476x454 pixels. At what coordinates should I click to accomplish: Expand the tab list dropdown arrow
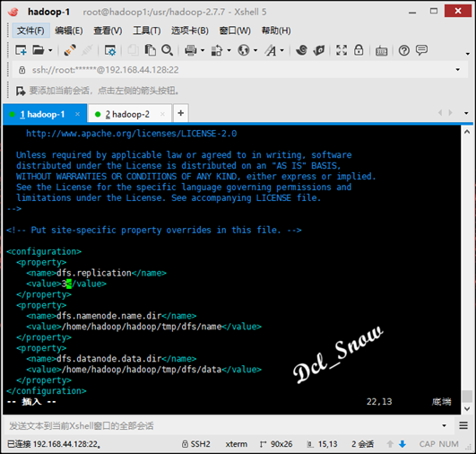coord(466,113)
